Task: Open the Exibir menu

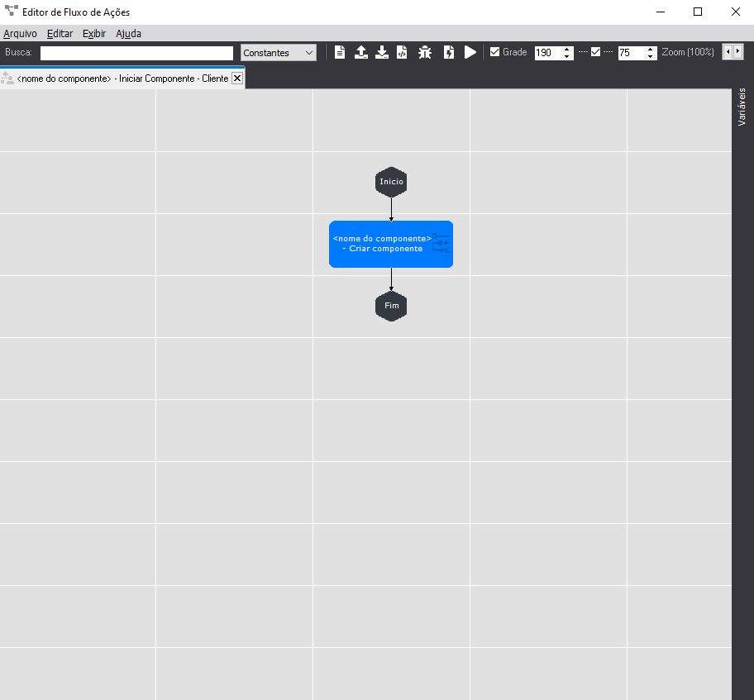Action: tap(93, 34)
